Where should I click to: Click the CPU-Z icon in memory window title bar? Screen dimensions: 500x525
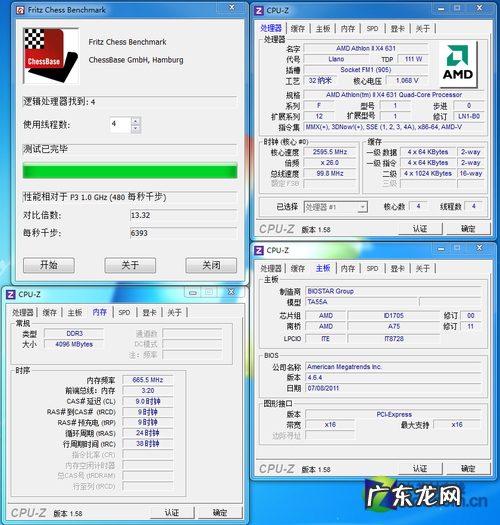tap(11, 295)
